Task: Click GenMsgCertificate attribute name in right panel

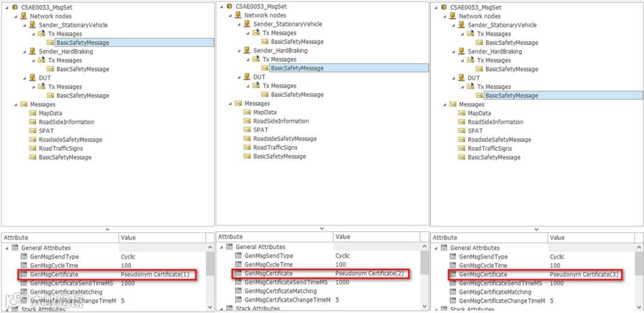Action: (483, 274)
